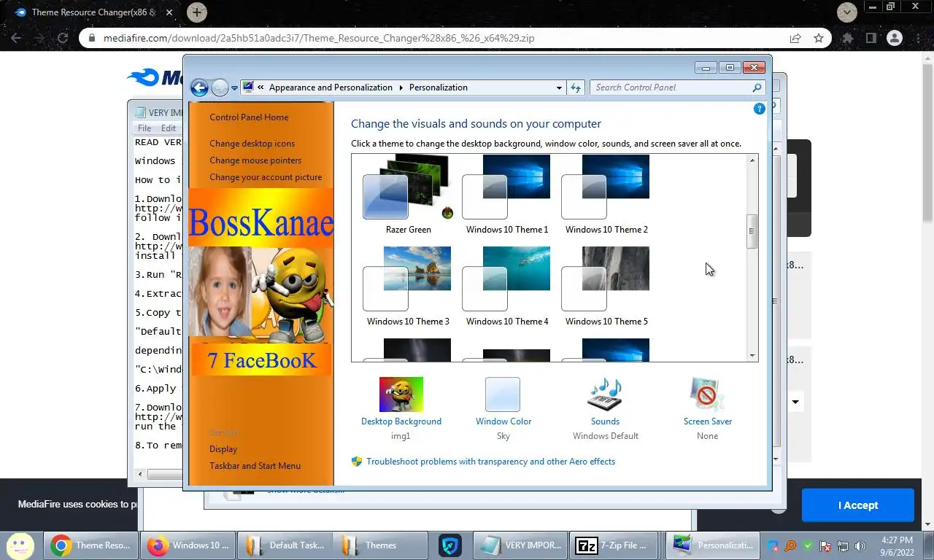Click the Start button on the taskbar
Viewport: 934px width, 560px height.
[x=20, y=545]
